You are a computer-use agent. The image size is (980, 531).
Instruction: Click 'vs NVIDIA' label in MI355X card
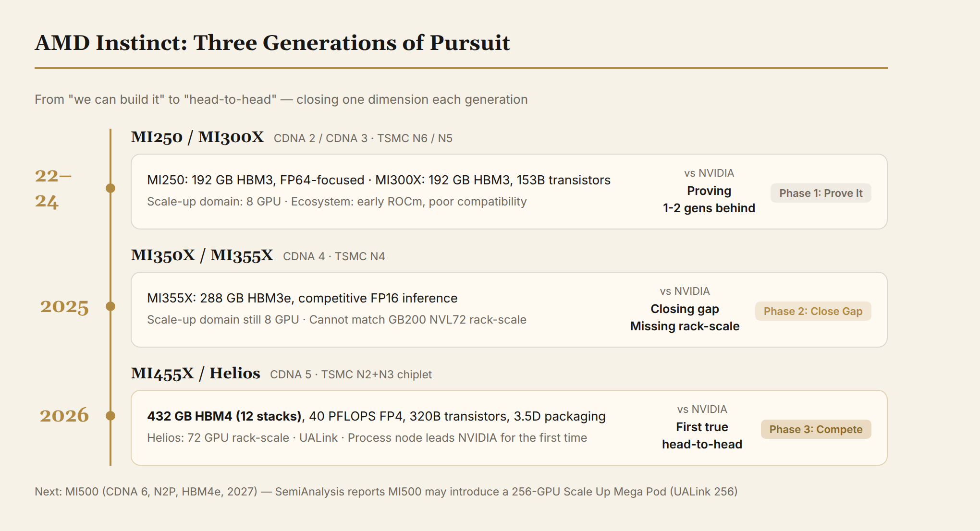(685, 291)
